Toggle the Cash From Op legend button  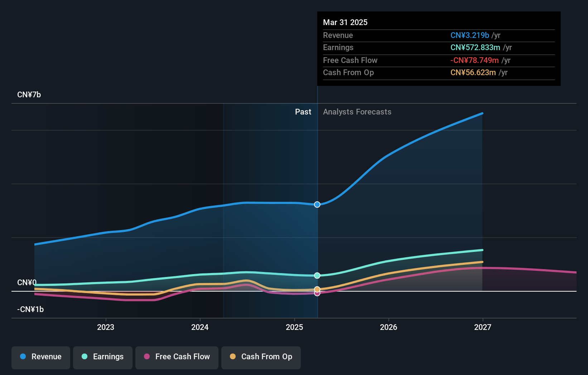click(x=261, y=357)
